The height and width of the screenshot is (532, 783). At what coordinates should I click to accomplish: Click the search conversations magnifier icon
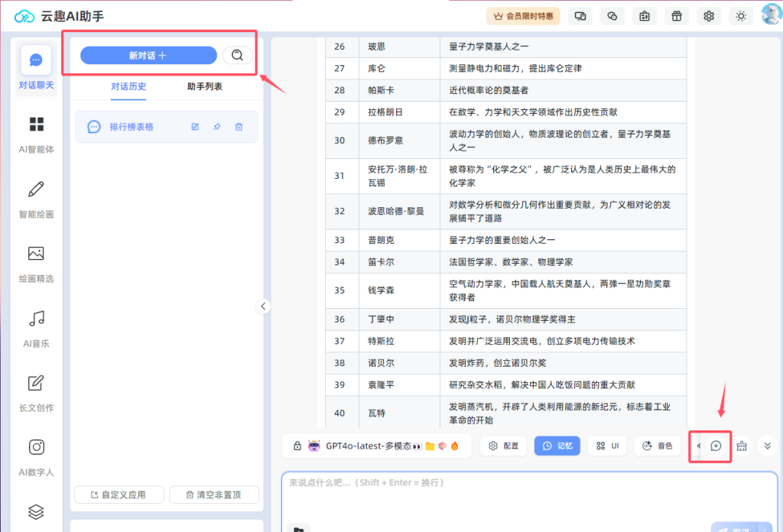pos(237,55)
